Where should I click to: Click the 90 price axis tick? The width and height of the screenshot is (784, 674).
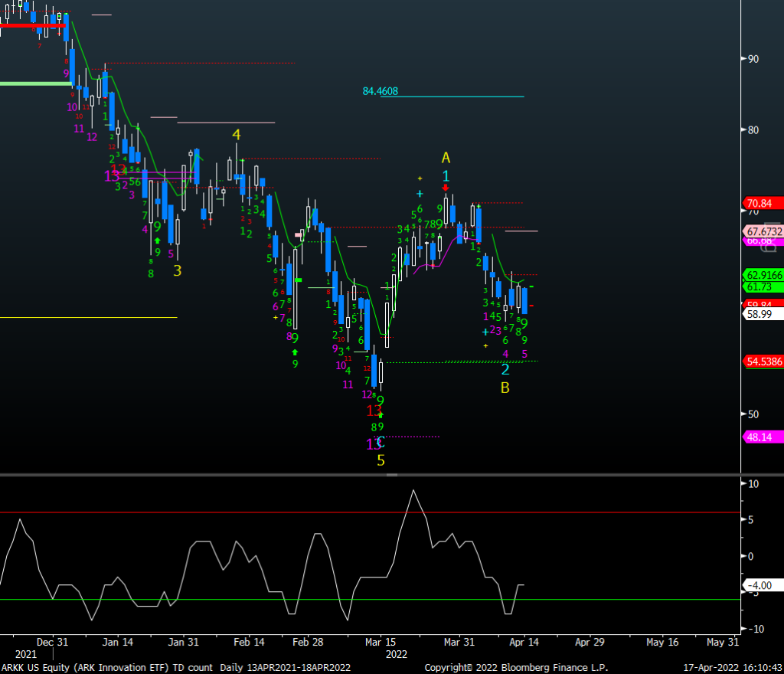point(753,59)
